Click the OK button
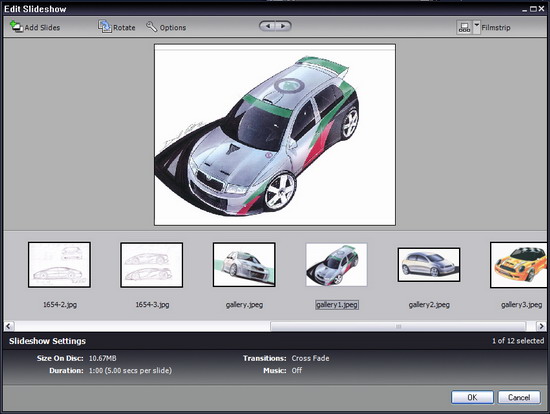Viewport: 550px width, 414px height. 472,397
